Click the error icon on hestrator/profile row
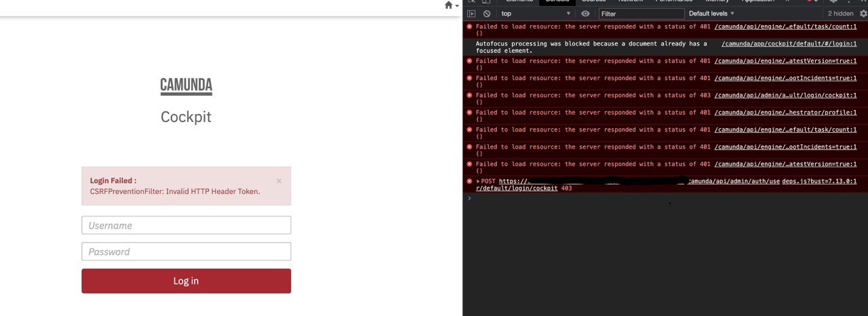The width and height of the screenshot is (868, 316). coord(469,113)
